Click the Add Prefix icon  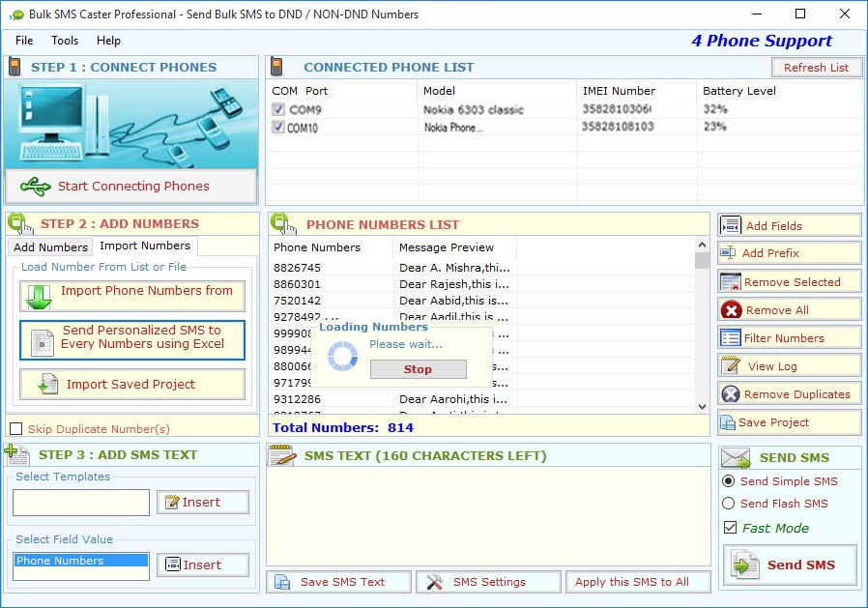(728, 253)
